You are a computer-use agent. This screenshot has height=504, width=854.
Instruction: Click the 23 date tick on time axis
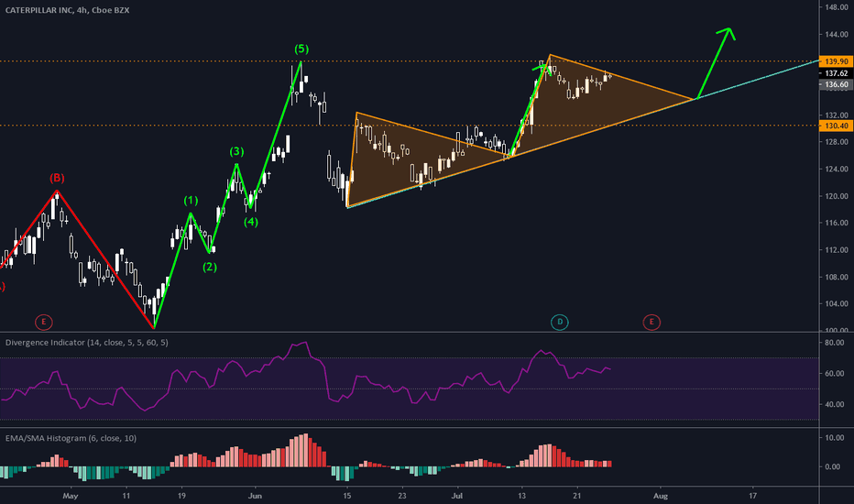402,496
